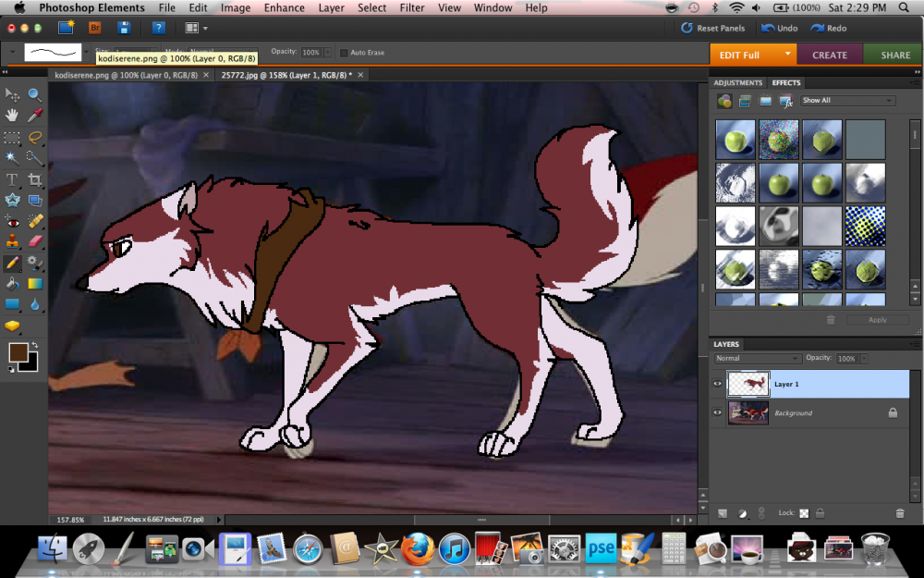The image size is (924, 578).
Task: Click the Save floppy disk icon
Action: (124, 28)
